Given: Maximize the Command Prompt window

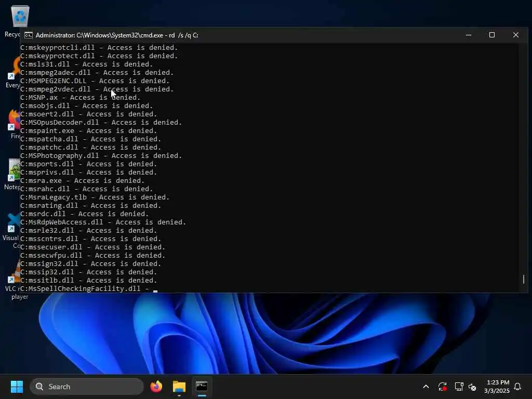Looking at the screenshot, I should point(492,35).
